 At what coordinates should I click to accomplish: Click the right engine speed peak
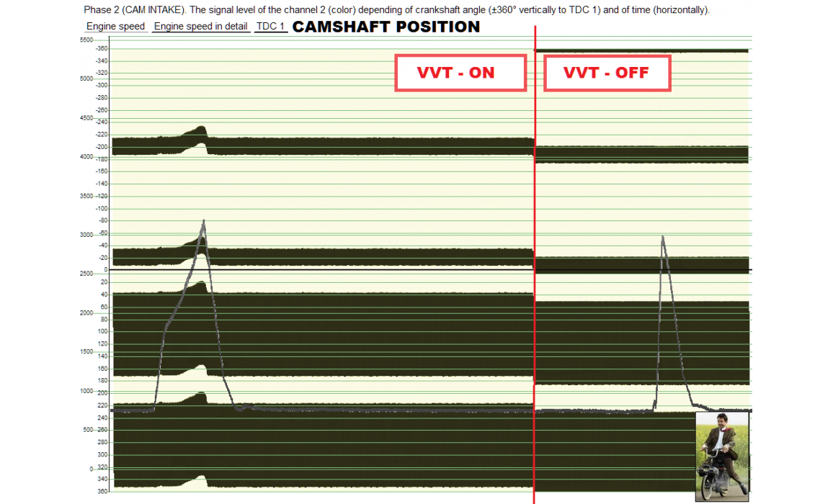661,237
